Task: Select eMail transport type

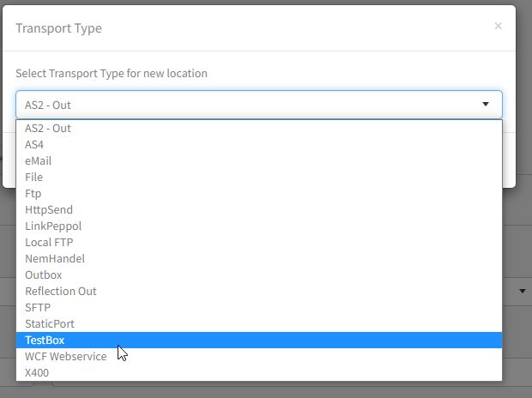Action: (x=39, y=161)
